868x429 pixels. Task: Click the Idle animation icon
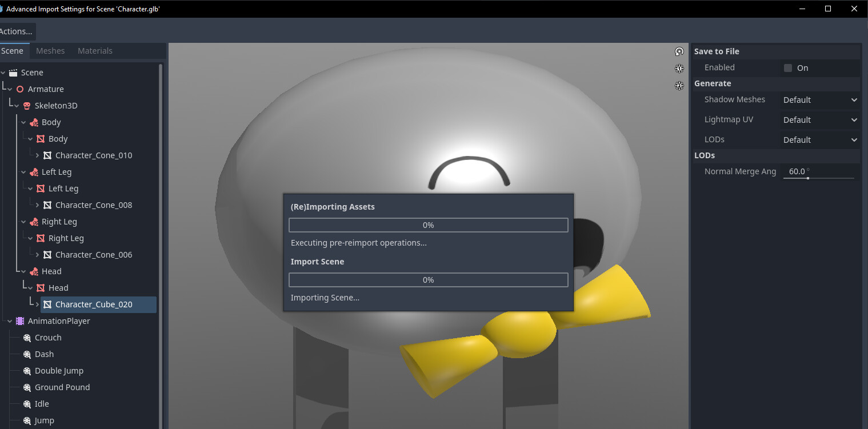coord(27,404)
